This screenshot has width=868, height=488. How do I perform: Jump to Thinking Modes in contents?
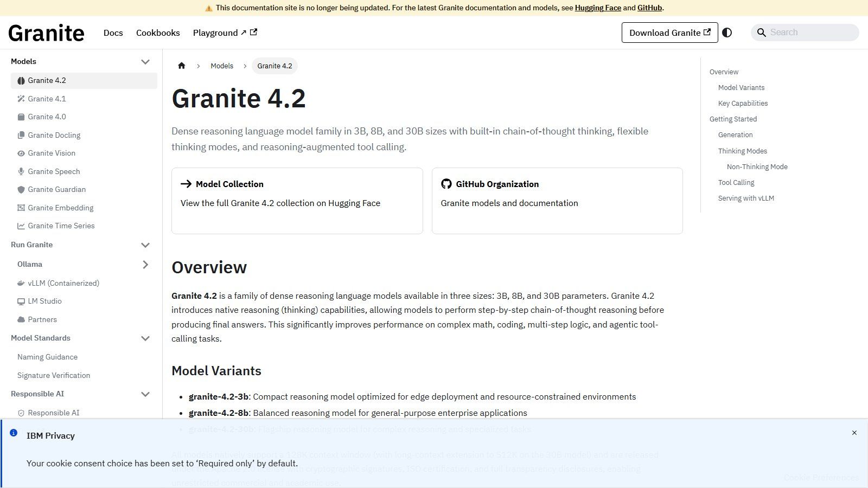point(742,151)
